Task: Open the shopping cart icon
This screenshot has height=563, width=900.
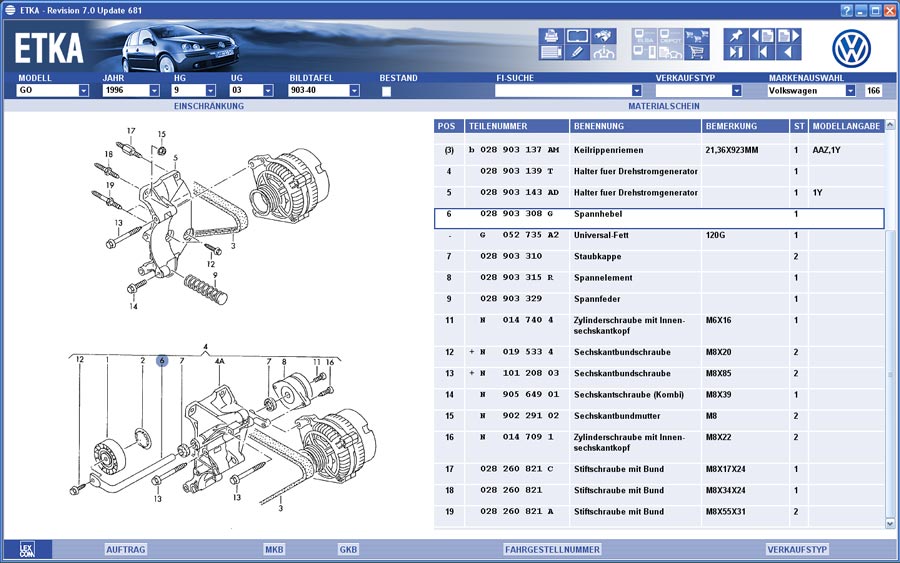Action: point(695,53)
